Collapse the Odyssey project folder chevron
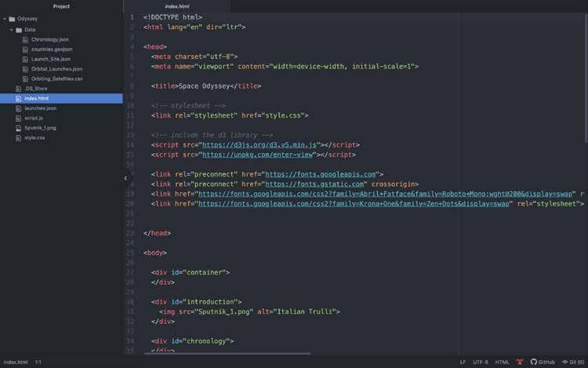The width and height of the screenshot is (588, 368). [x=5, y=19]
